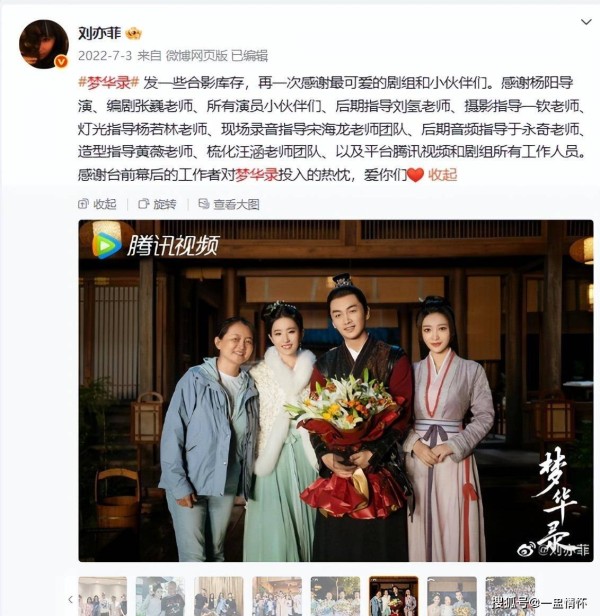Click the orange verified V badge

click(61, 62)
